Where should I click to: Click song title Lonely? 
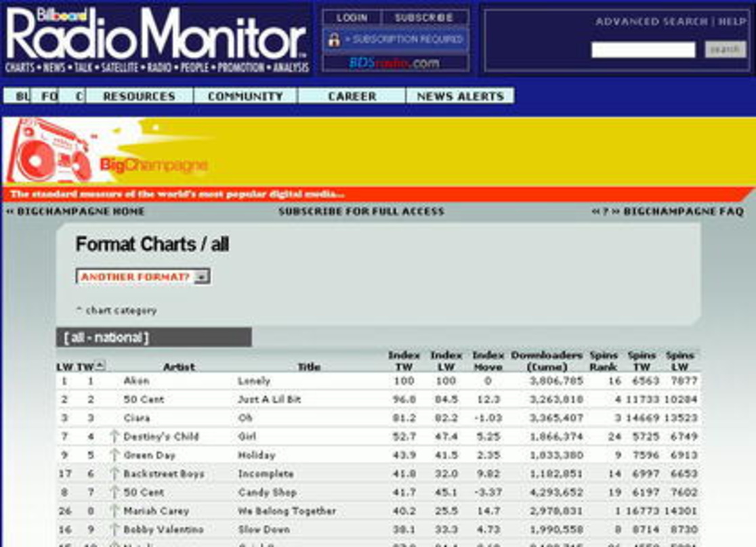254,380
